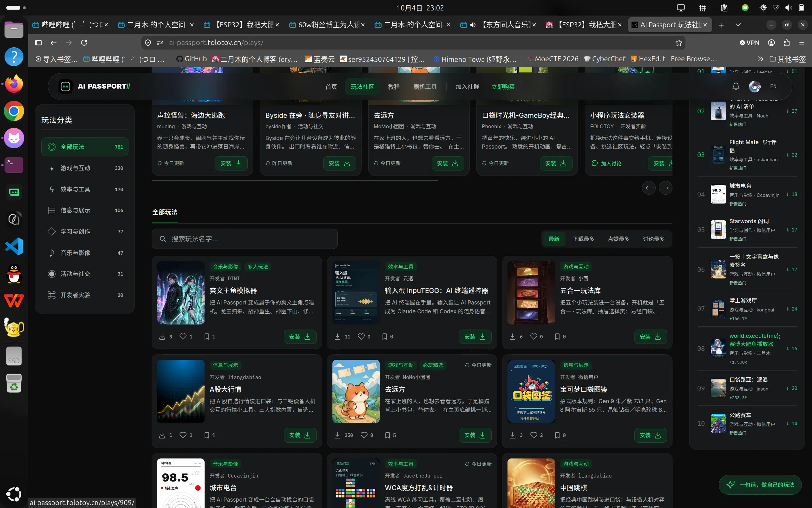Select 游戏与互动 category
812x508 pixels.
click(x=85, y=168)
